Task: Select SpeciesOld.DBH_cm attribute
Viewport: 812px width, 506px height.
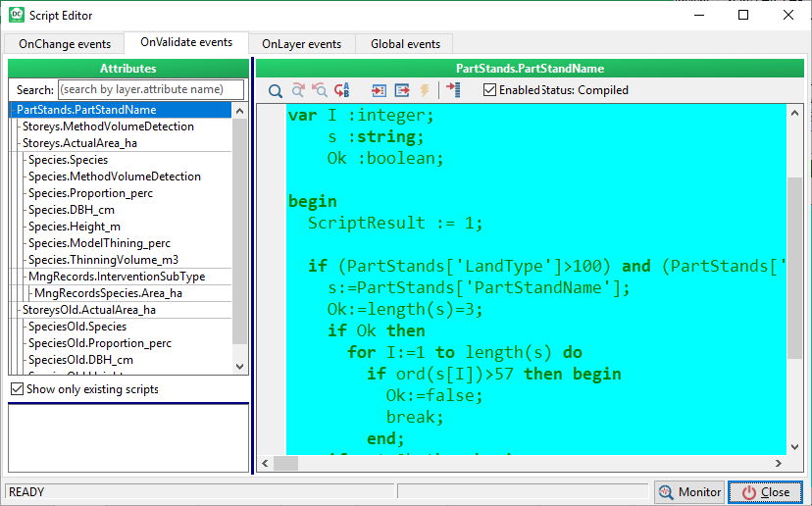Action: [x=80, y=360]
